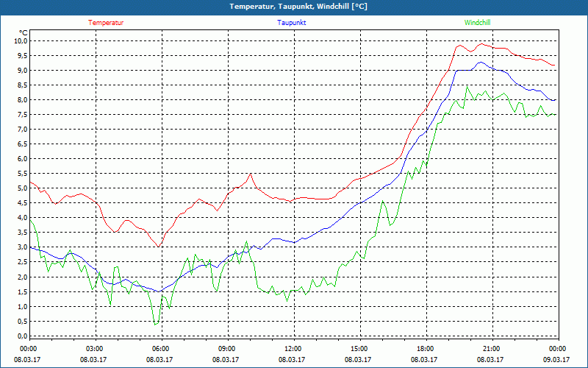Click the 09.03.17 date label

pos(556,359)
